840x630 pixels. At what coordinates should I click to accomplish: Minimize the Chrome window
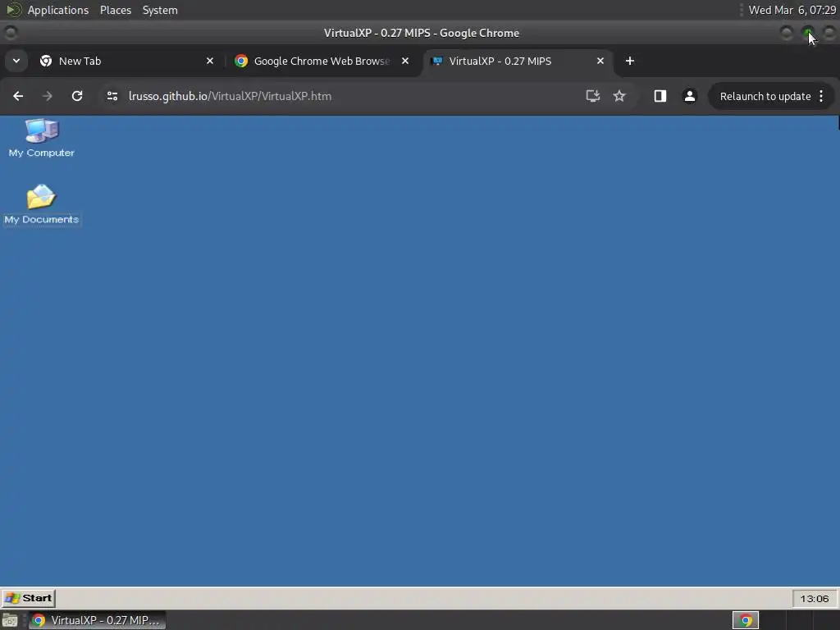786,33
